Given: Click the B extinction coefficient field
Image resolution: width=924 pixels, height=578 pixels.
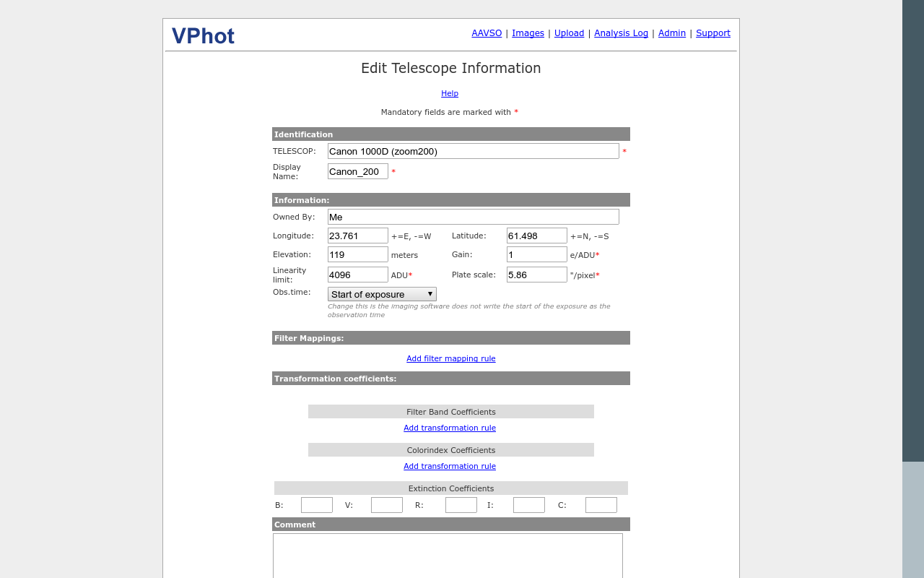Looking at the screenshot, I should [x=316, y=505].
